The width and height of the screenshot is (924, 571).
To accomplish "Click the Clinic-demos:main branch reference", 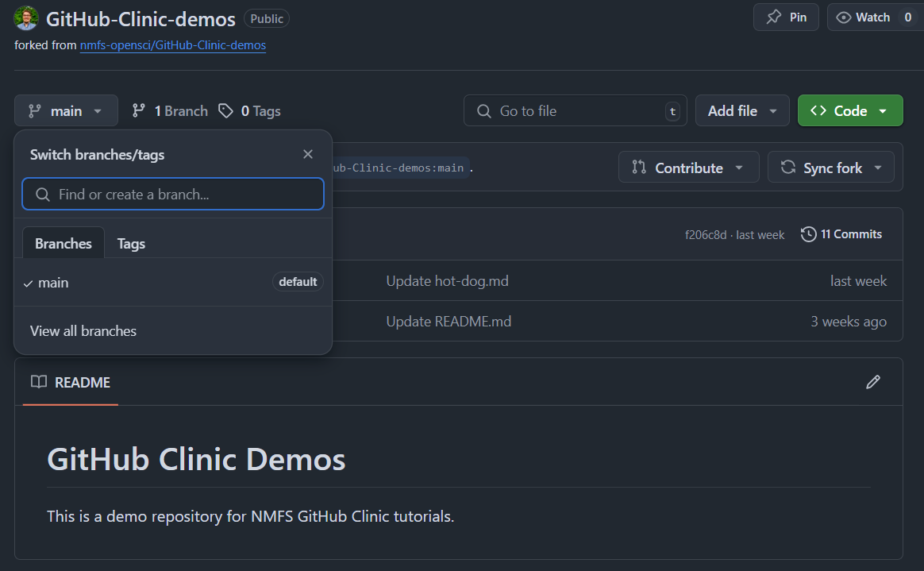I will click(401, 168).
